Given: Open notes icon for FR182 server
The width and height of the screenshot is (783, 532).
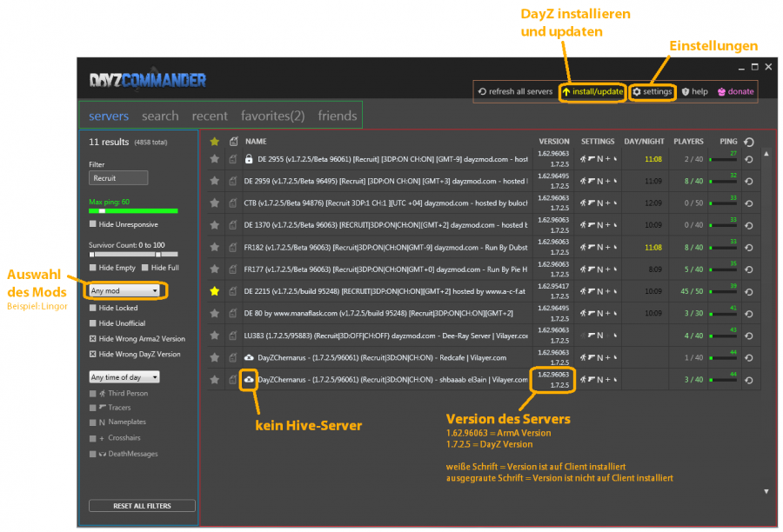Looking at the screenshot, I should 232,247.
